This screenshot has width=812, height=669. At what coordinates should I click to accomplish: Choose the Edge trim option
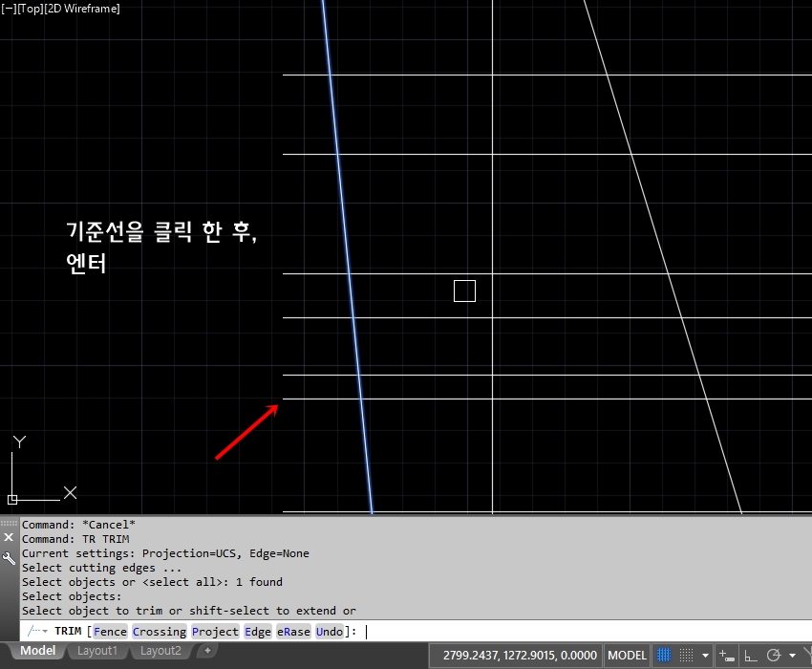[x=258, y=631]
